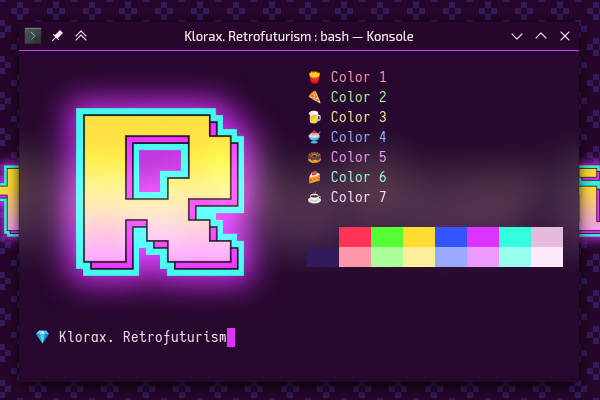The width and height of the screenshot is (600, 400).
Task: Click the dusty pink top-row swatch
Action: [547, 237]
